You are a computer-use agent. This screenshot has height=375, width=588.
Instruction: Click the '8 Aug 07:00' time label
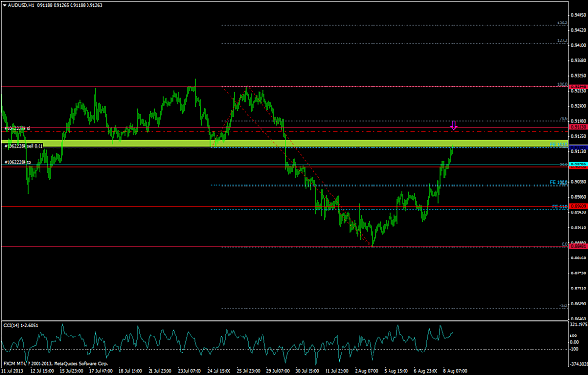(455, 371)
